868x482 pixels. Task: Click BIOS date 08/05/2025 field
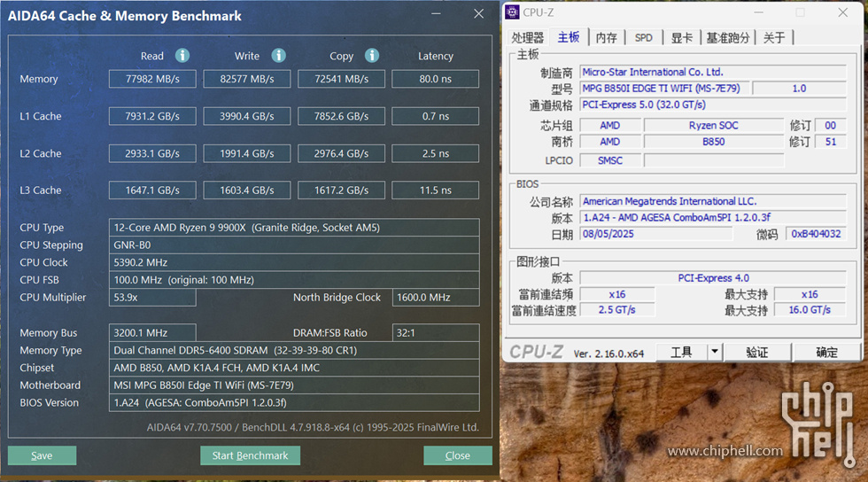[x=656, y=234]
